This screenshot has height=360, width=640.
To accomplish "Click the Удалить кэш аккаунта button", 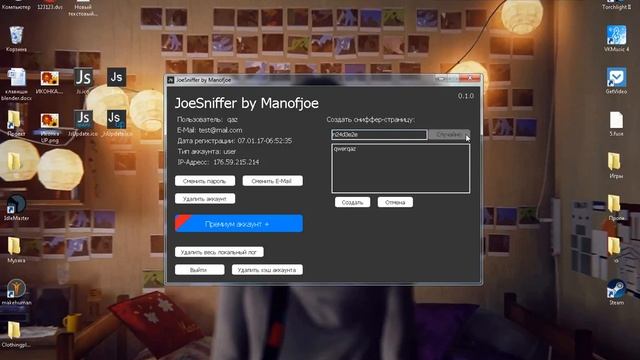I will point(267,270).
